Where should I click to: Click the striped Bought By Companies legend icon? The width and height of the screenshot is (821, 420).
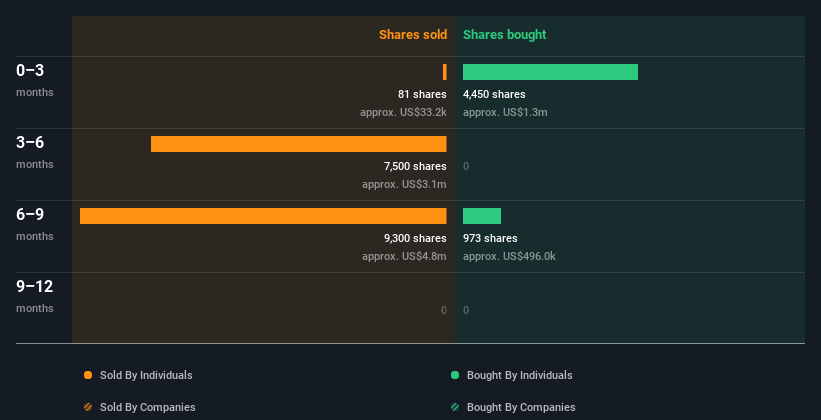(455, 407)
